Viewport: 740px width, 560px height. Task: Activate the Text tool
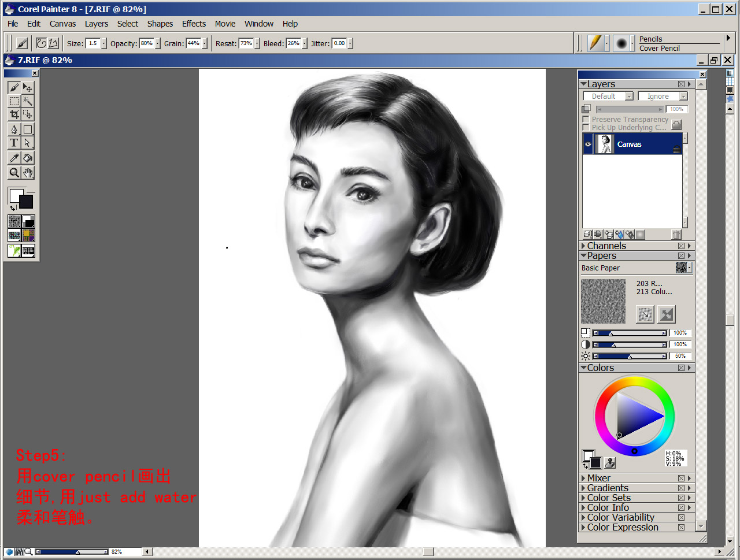[x=14, y=143]
